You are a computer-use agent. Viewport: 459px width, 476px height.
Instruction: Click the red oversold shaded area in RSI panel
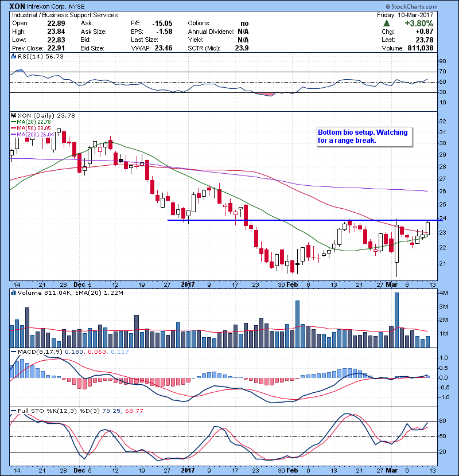(x=265, y=94)
